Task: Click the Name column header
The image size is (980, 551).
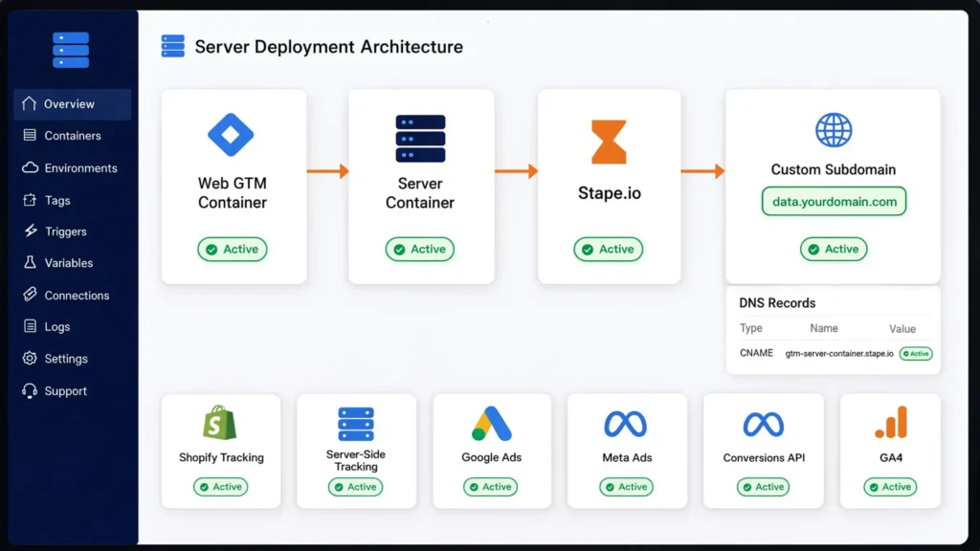Action: (824, 328)
